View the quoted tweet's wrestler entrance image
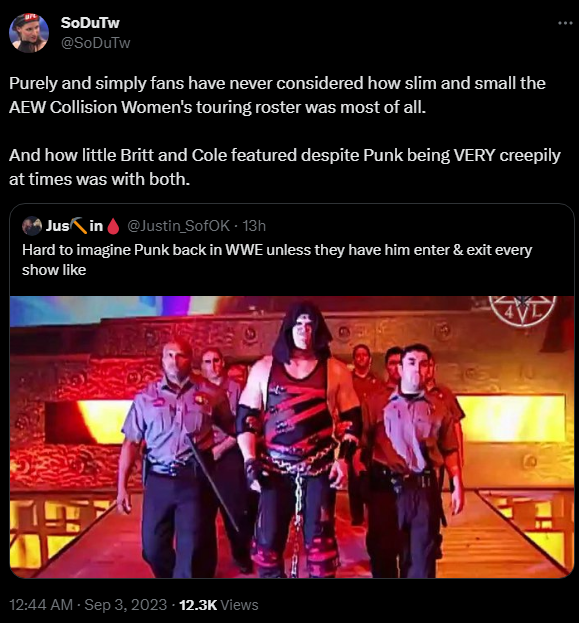Screen dimensions: 579x623 [x=292, y=437]
